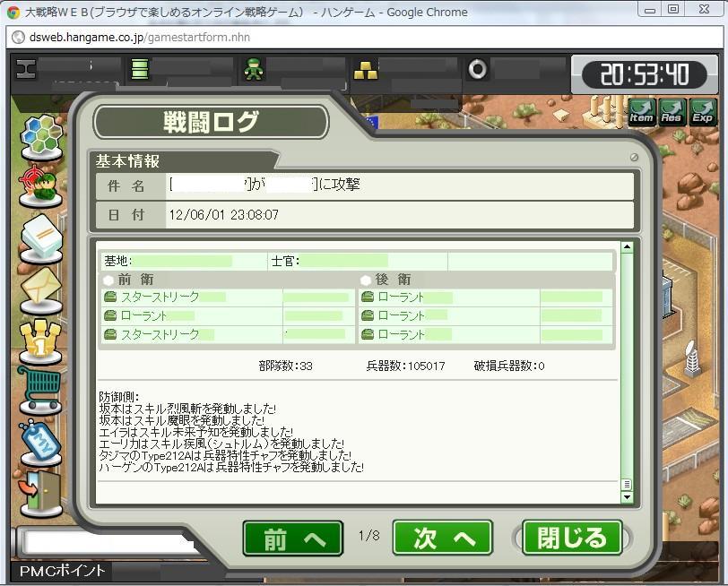Click log line about 烈風斬 skill
Image resolution: width=728 pixels, height=586 pixels.
pos(187,409)
